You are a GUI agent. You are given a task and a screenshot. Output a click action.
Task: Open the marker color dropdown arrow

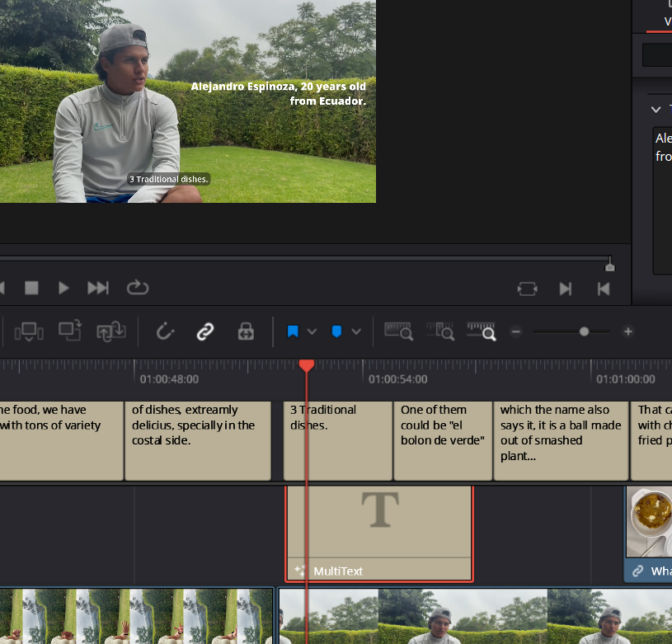[356, 331]
